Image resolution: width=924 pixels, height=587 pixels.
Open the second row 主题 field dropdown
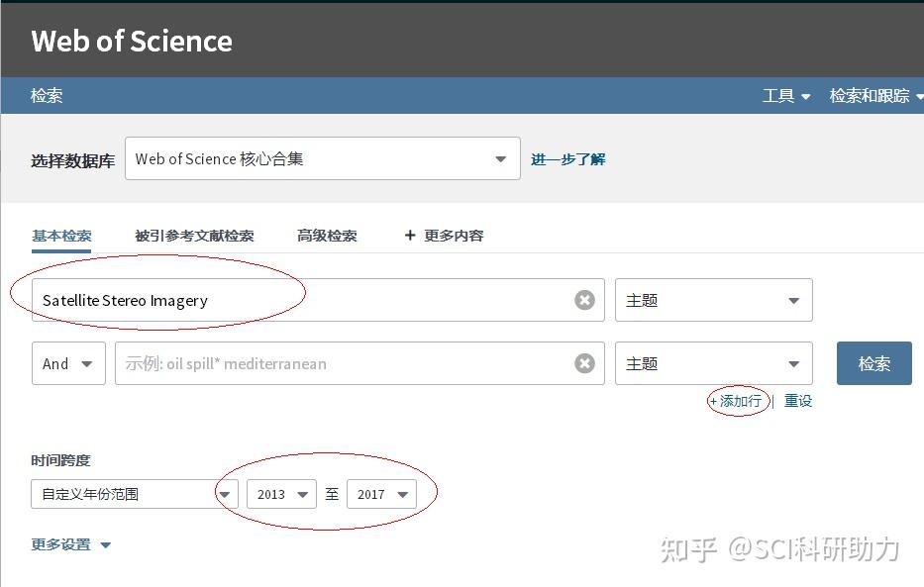pyautogui.click(x=714, y=363)
